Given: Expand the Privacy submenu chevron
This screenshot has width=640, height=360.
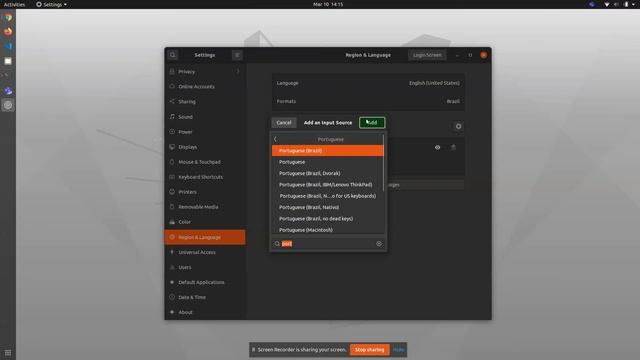Looking at the screenshot, I should click(x=238, y=71).
